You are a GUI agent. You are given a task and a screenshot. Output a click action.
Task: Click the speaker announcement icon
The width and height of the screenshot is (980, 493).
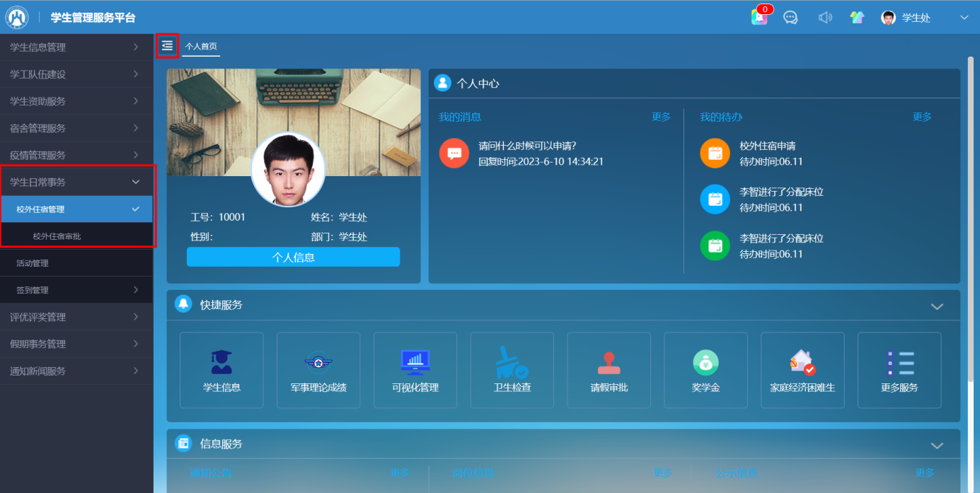point(824,18)
